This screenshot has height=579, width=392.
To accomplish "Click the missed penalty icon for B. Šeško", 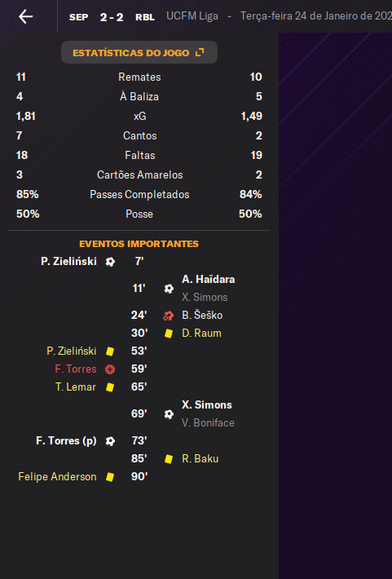I will [169, 316].
